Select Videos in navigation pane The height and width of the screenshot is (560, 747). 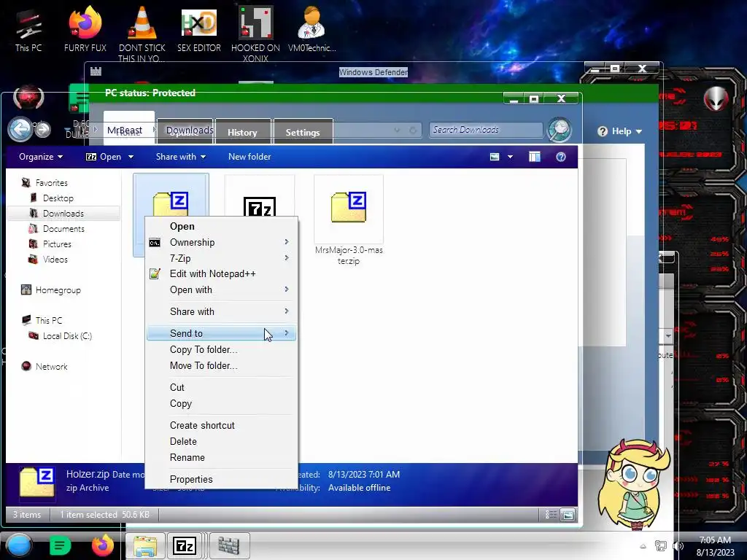(55, 260)
